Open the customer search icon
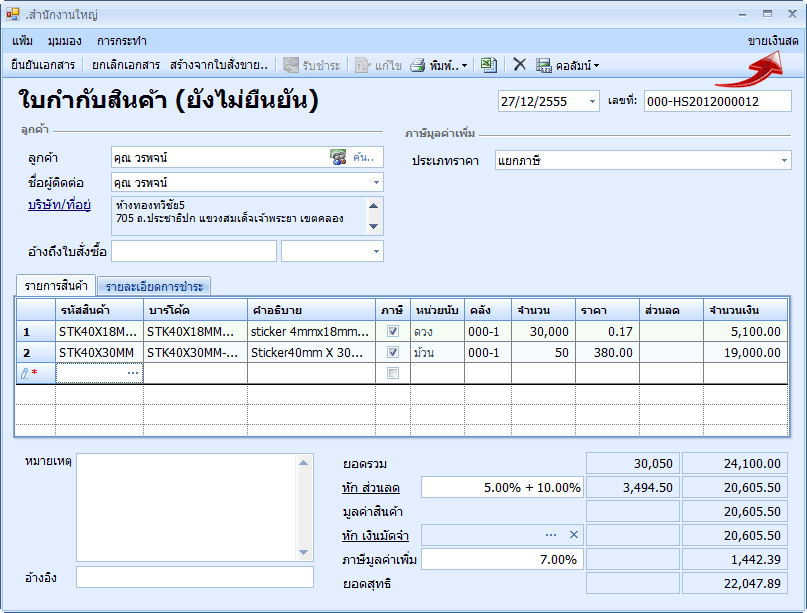This screenshot has width=807, height=613. [339, 157]
